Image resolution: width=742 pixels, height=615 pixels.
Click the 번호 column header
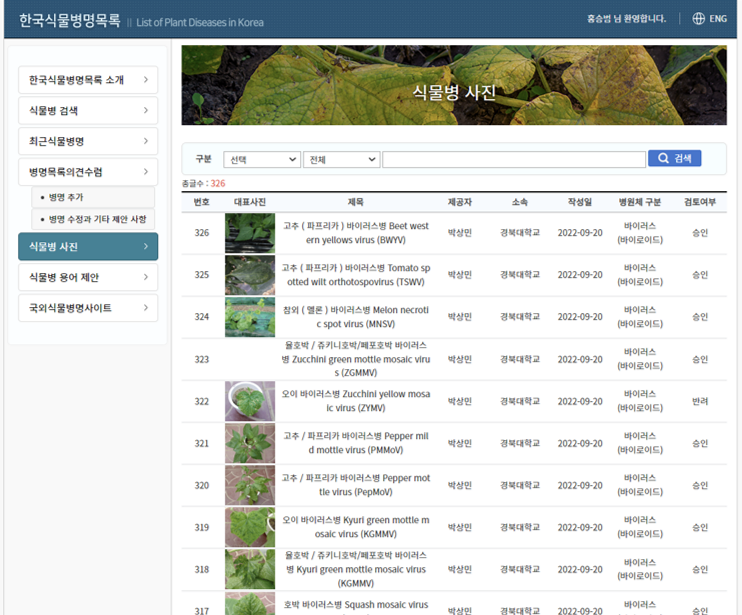[202, 202]
